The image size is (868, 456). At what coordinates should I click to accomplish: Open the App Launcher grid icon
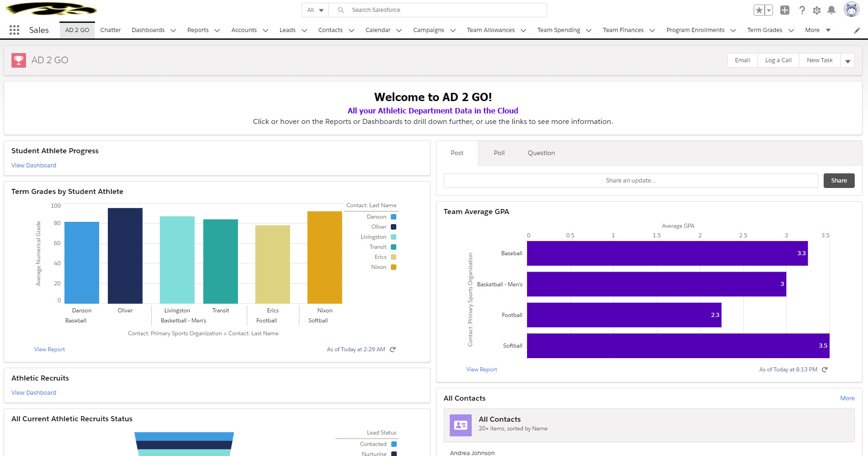(14, 30)
